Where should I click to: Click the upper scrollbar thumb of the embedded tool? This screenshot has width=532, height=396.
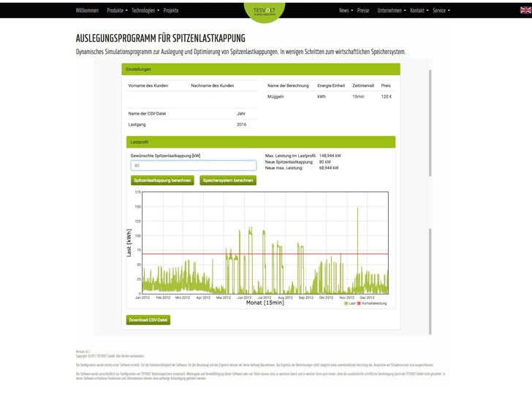tap(430, 123)
